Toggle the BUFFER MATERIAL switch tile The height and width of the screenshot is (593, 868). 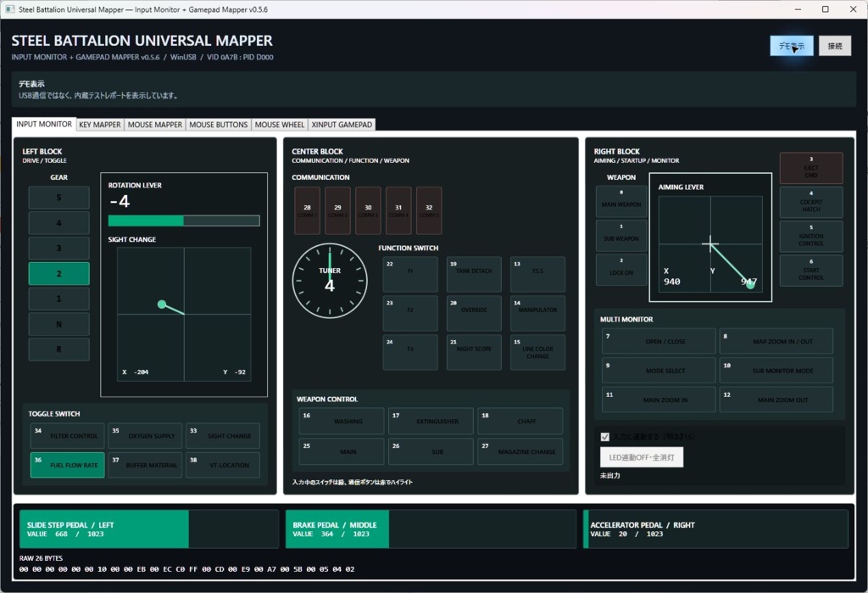tap(145, 464)
